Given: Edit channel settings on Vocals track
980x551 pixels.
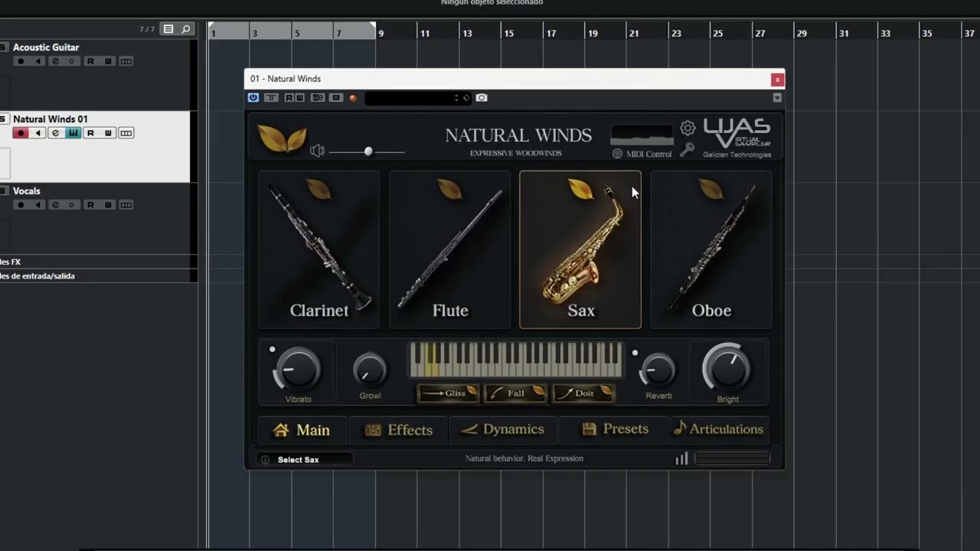Looking at the screenshot, I should [55, 205].
